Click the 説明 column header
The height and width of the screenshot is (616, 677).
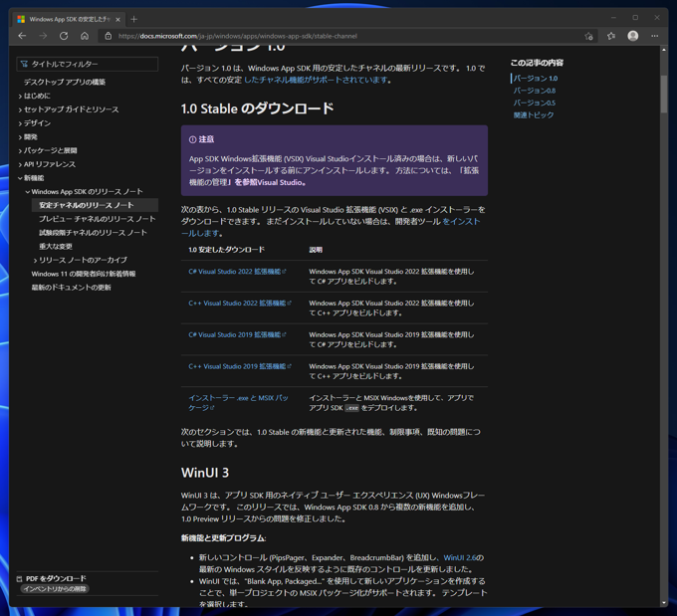[x=316, y=250]
